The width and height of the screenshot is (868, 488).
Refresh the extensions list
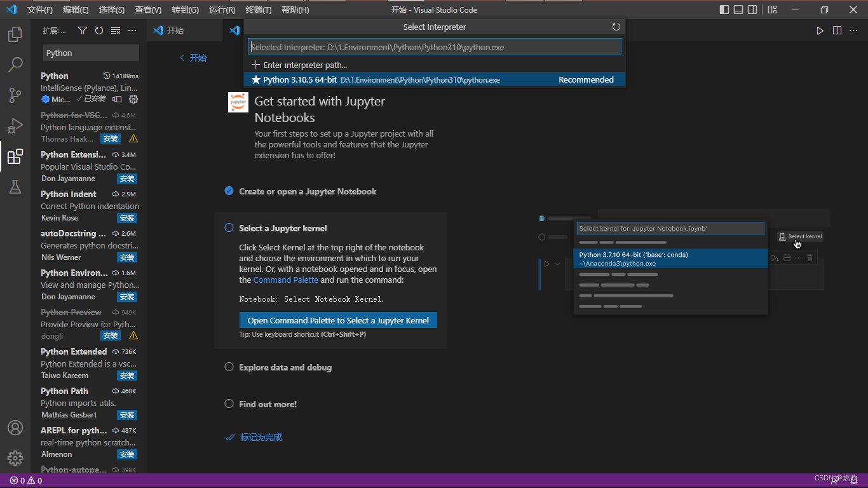point(99,30)
